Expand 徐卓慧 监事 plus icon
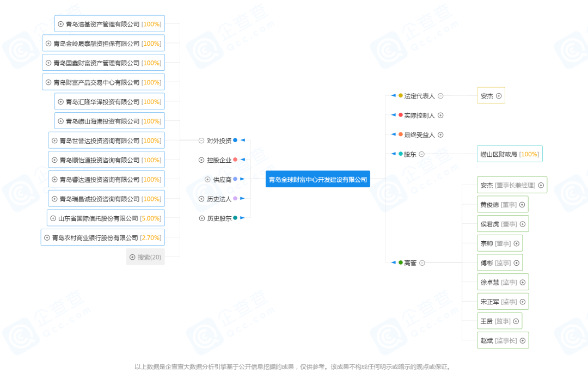The image size is (588, 379). click(x=522, y=283)
